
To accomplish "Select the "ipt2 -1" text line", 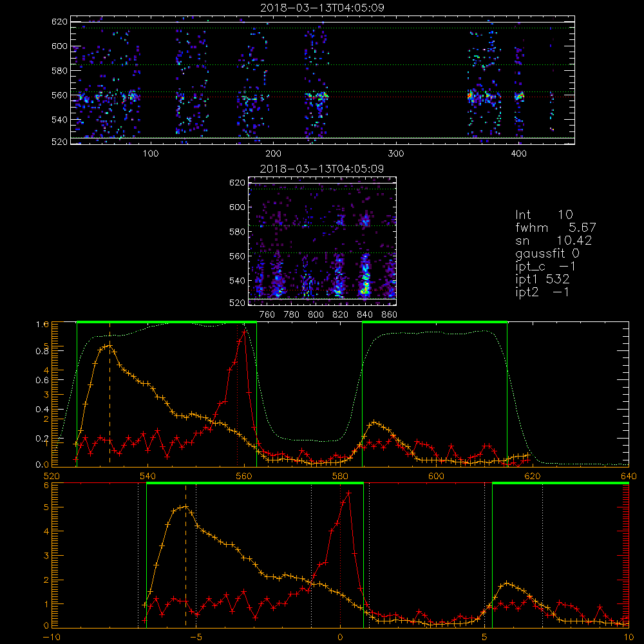I will (x=542, y=292).
